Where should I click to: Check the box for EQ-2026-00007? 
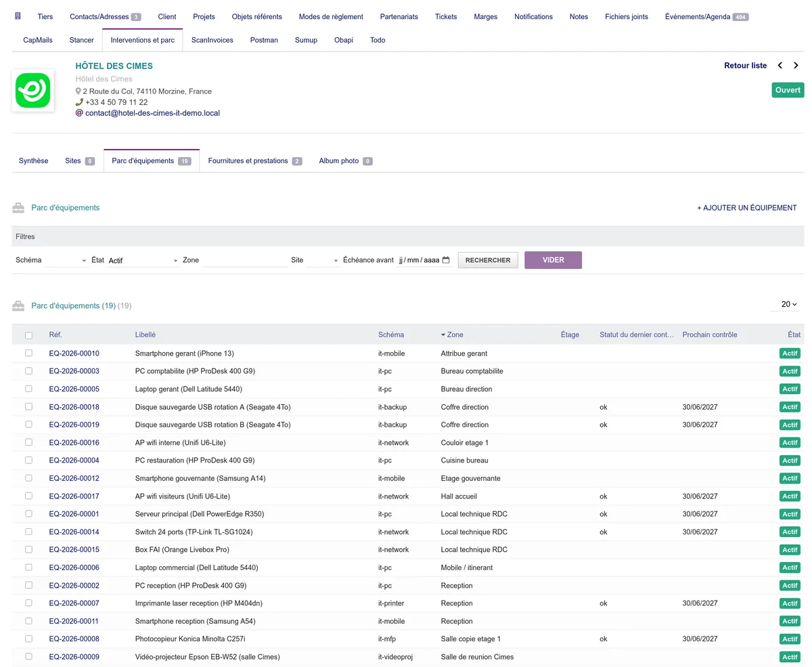[x=28, y=603]
